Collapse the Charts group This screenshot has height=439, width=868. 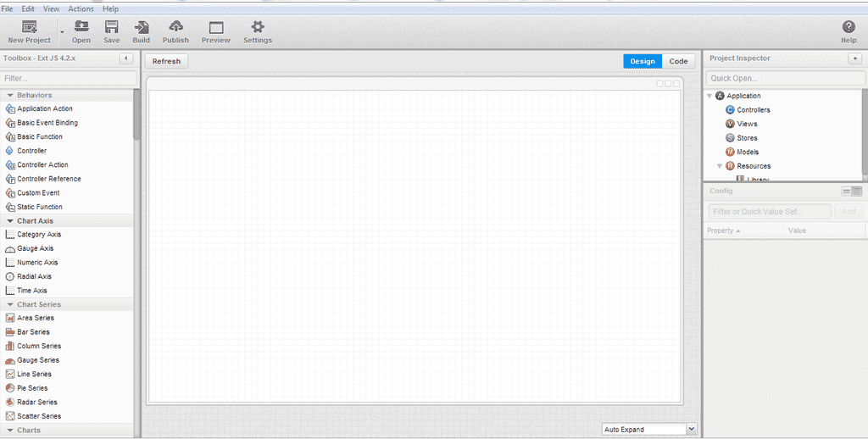pos(10,431)
